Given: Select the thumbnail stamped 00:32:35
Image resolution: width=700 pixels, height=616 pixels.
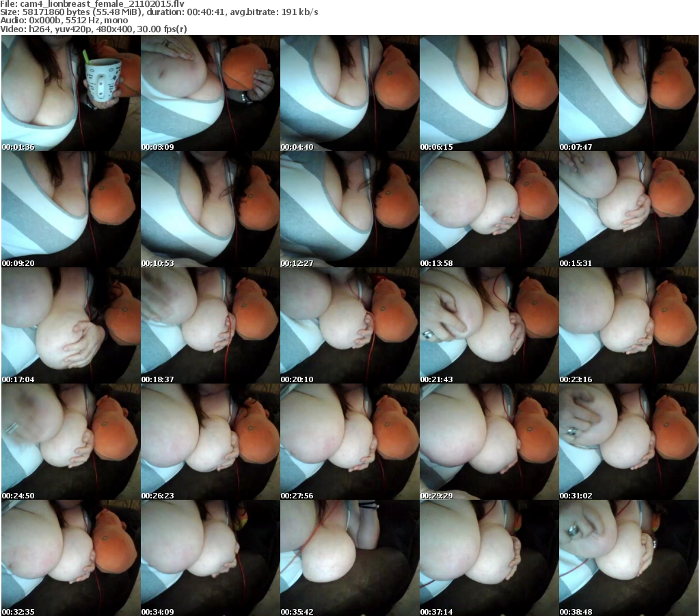Looking at the screenshot, I should [71, 558].
